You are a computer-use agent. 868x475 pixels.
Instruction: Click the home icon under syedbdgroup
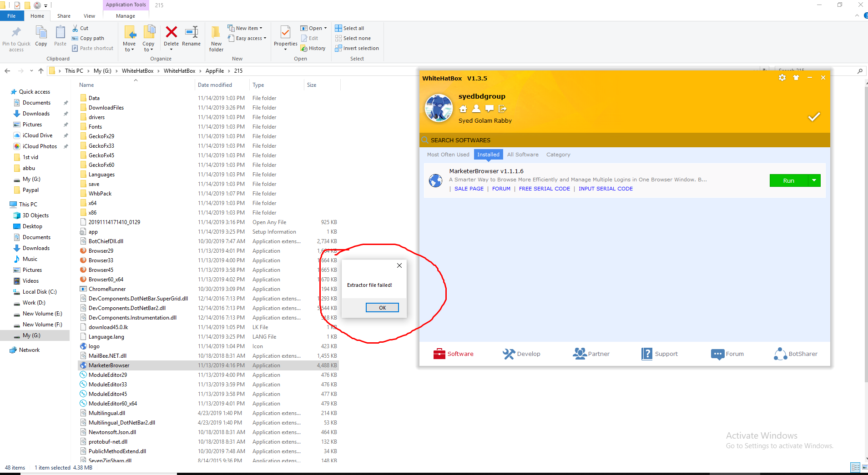click(463, 109)
